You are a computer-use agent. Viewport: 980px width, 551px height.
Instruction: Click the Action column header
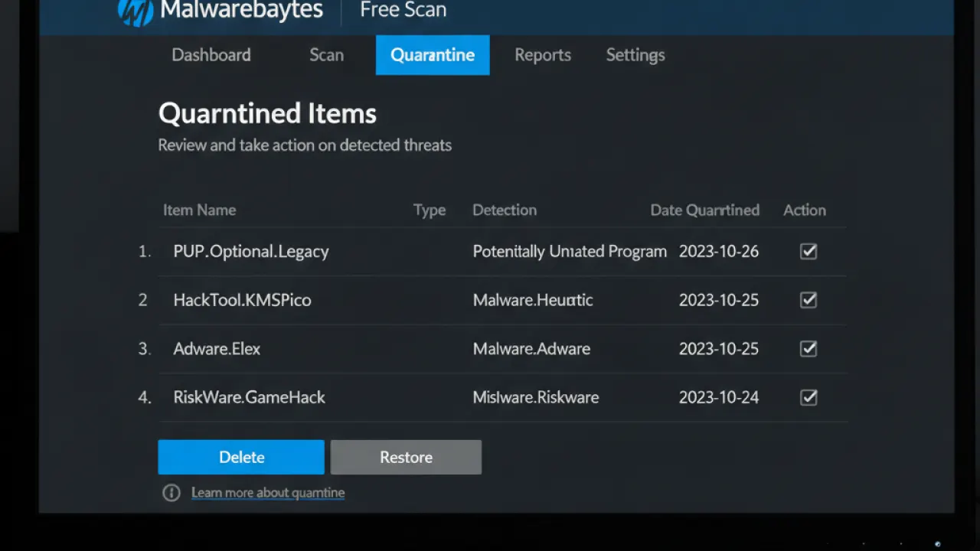point(805,210)
